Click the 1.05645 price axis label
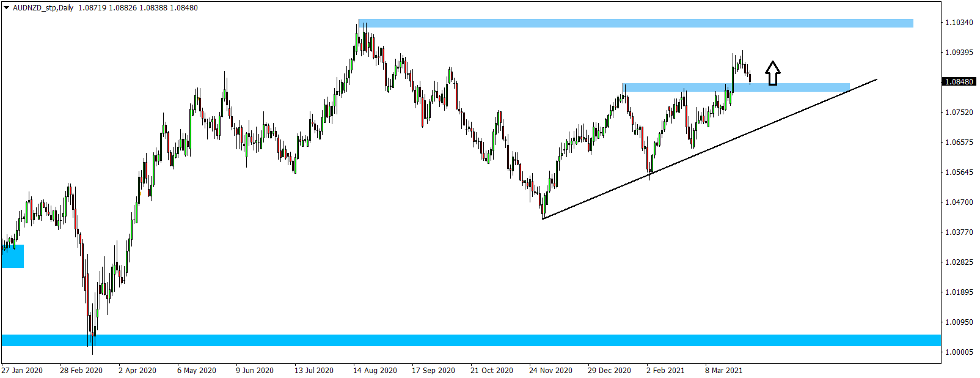Screen dimensions: 980x378 pos(959,172)
